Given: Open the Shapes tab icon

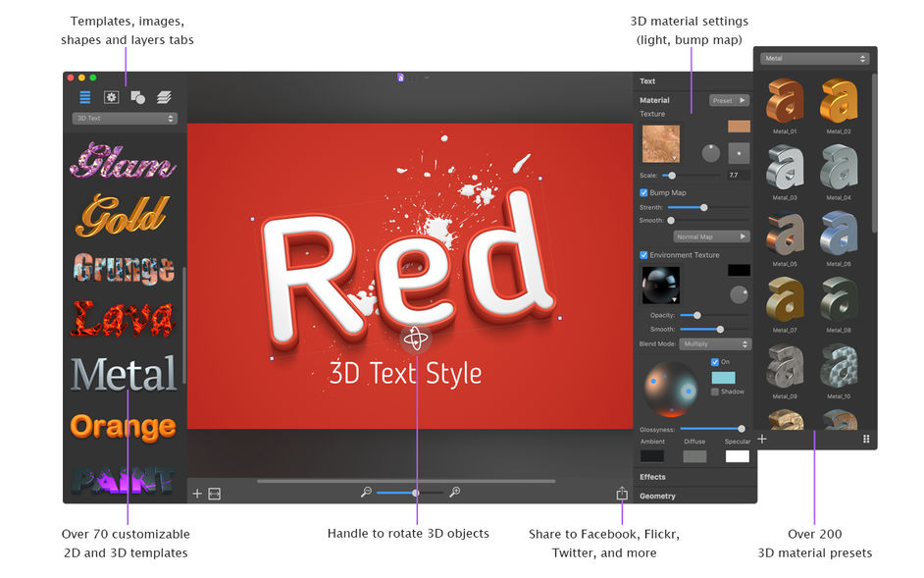Looking at the screenshot, I should click(137, 97).
